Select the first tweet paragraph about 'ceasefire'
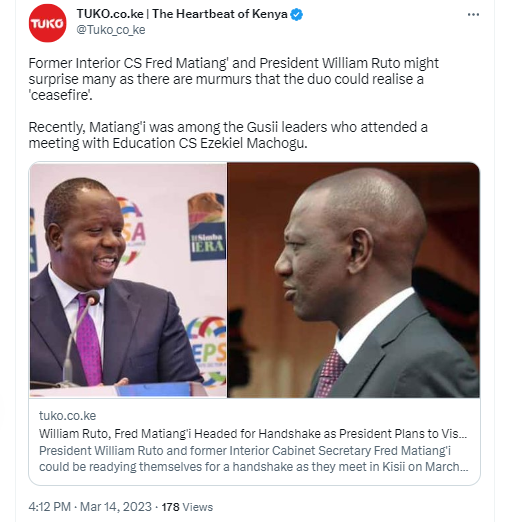505x522 pixels. (x=233, y=79)
